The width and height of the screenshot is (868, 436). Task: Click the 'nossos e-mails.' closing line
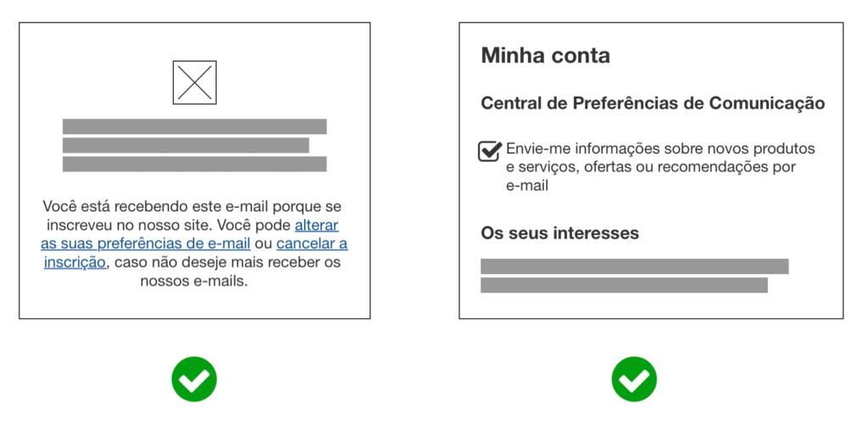(x=194, y=281)
